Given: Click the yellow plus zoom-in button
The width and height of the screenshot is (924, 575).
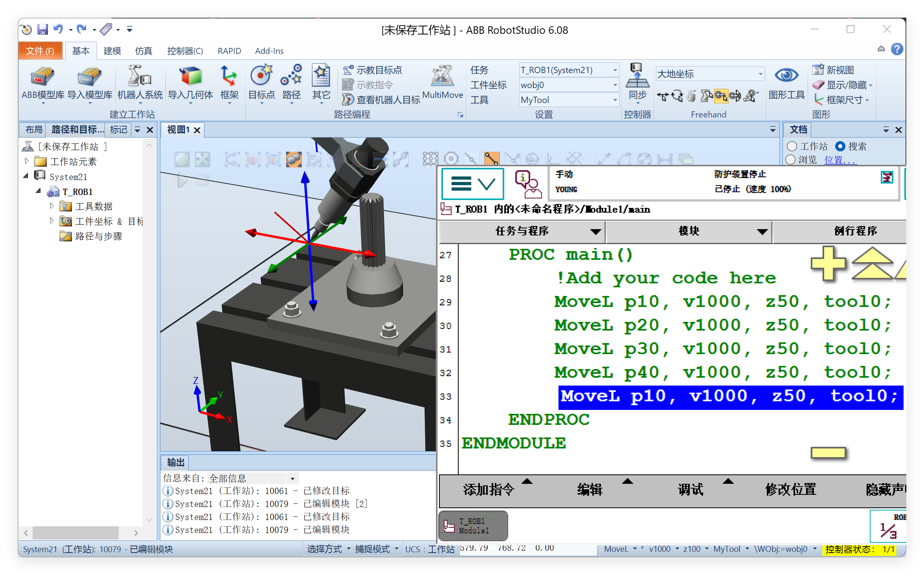Looking at the screenshot, I should pos(828,263).
